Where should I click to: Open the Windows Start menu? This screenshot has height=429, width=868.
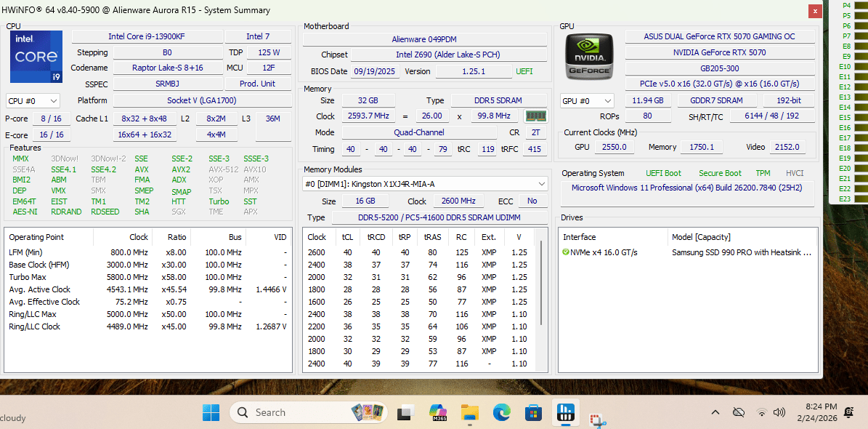pyautogui.click(x=211, y=412)
